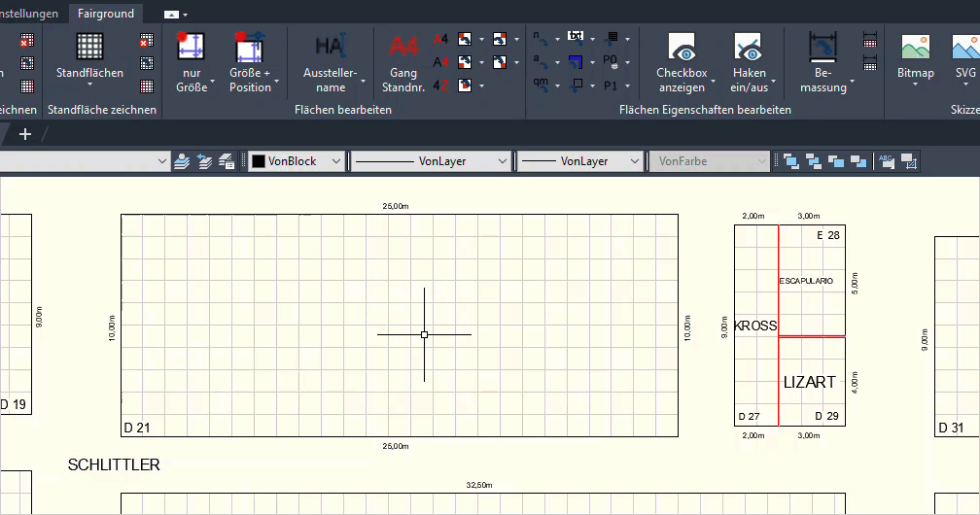Screen dimensions: 980x515
Task: Expand the Ausstellername dropdown arrow
Action: pos(364,82)
